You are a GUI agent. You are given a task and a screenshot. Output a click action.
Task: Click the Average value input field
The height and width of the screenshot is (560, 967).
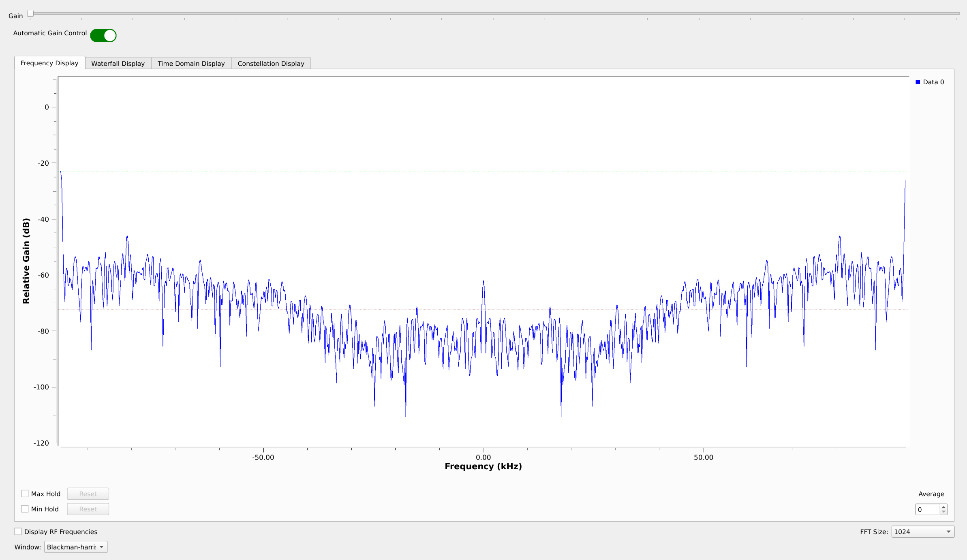927,509
